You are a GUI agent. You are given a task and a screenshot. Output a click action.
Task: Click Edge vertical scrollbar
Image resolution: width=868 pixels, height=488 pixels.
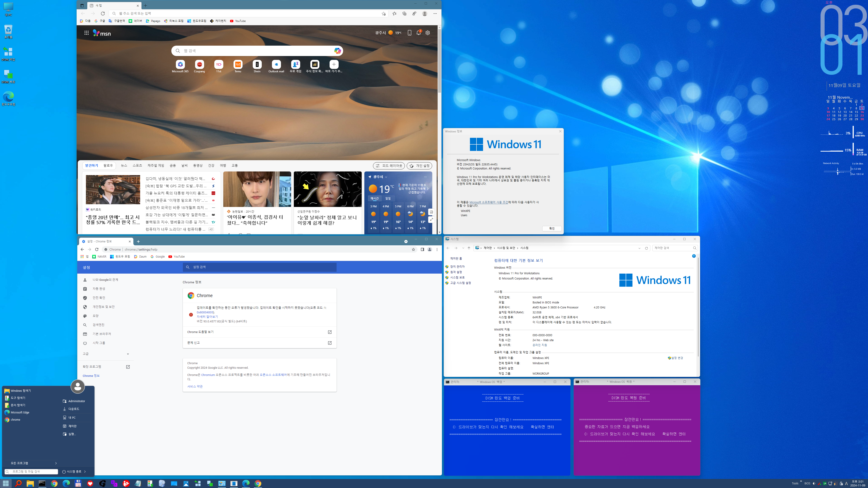[439, 61]
